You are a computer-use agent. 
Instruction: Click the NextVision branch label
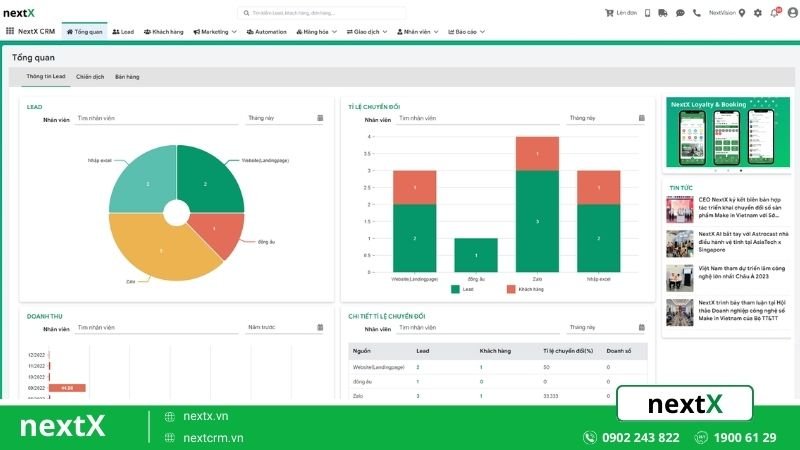722,13
